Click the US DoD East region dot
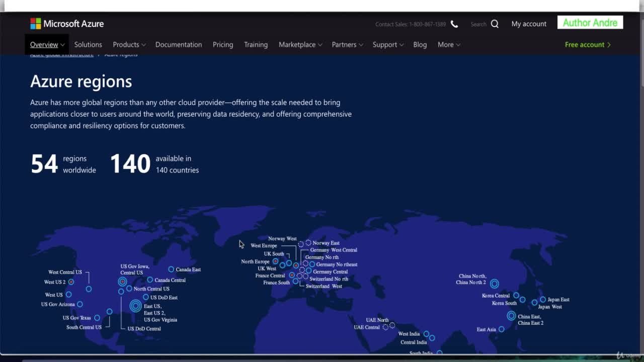This screenshot has height=362, width=644. tap(146, 297)
